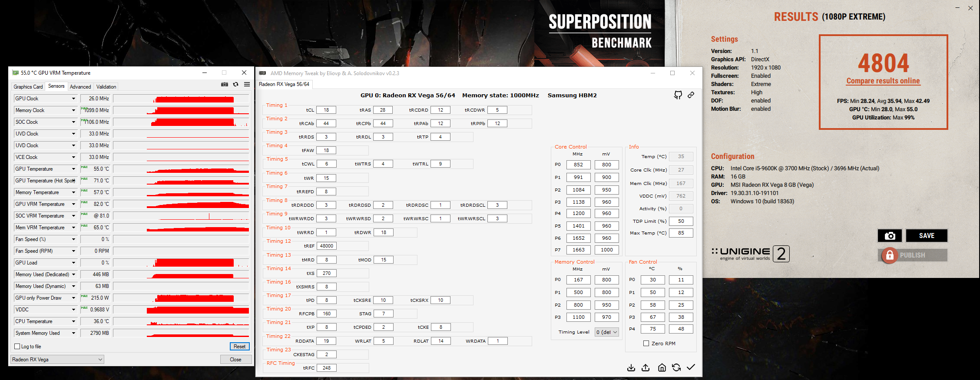Click the tFAW input showing 18
The image size is (980, 380).
click(x=326, y=150)
